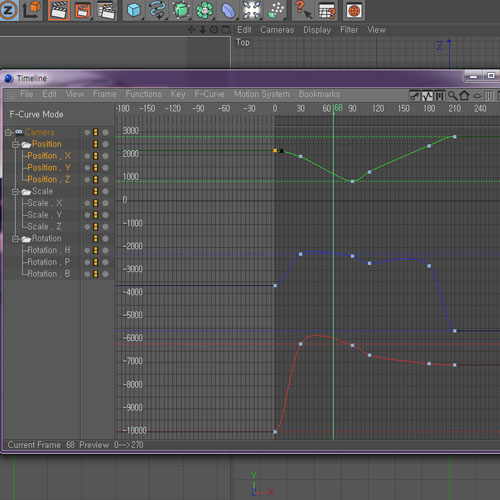The height and width of the screenshot is (500, 500).
Task: Open the viewport Filter menu
Action: pos(349,30)
